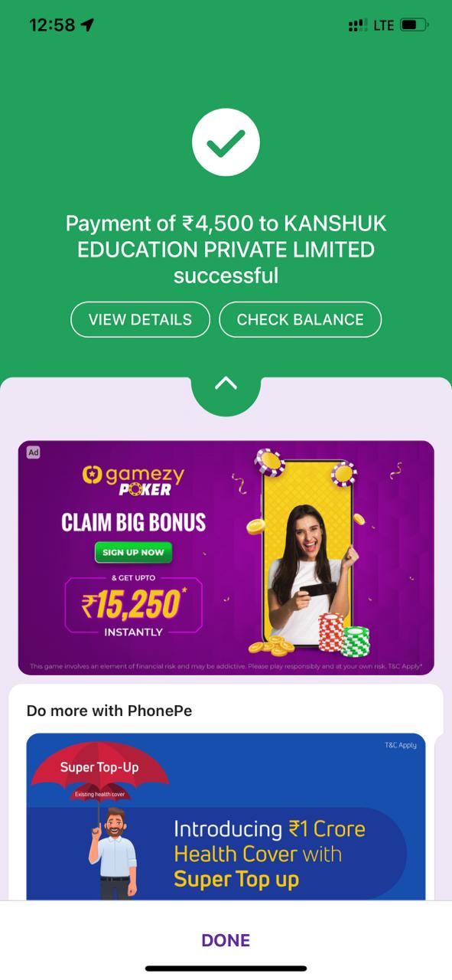Tap the payment success message text
Viewport: 452px width, 980px height.
pos(226,250)
